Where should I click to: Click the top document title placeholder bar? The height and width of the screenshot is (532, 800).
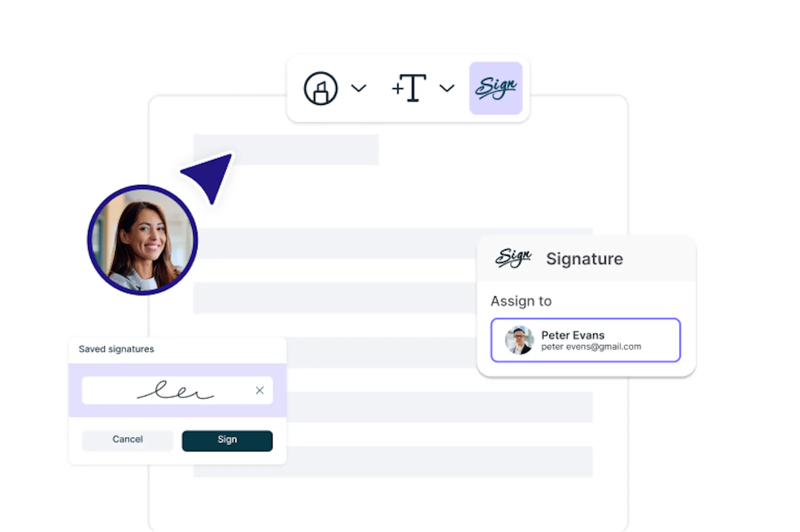(286, 149)
